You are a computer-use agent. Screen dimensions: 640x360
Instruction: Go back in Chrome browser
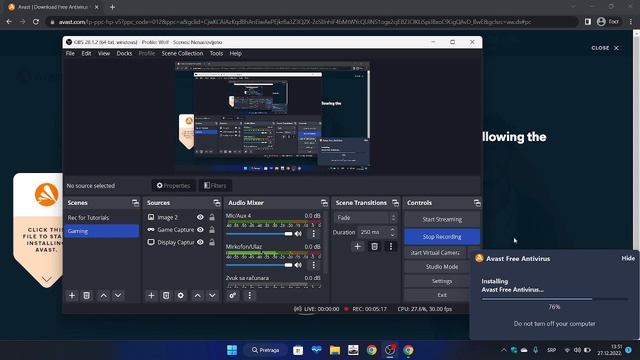point(9,22)
